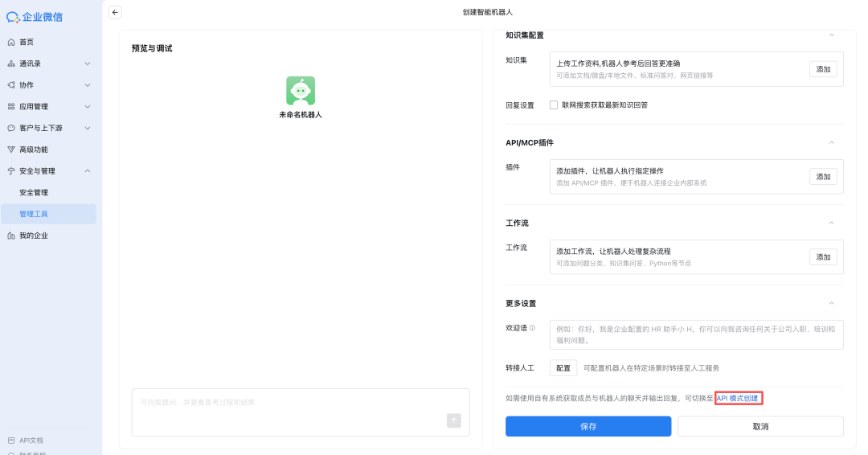The height and width of the screenshot is (455, 868).
Task: Click the info icon beside 欢迎语
Action: point(533,328)
